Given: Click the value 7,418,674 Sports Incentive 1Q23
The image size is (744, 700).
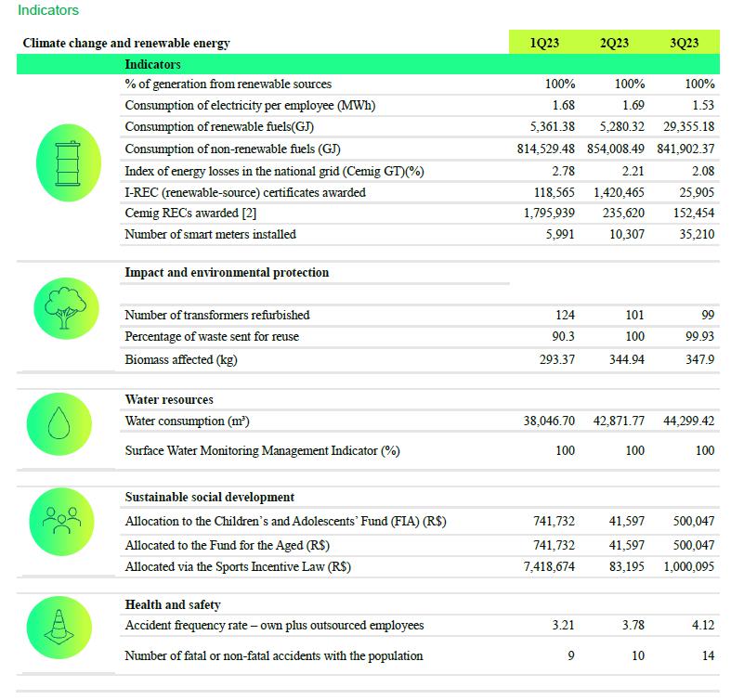Looking at the screenshot, I should [x=549, y=567].
